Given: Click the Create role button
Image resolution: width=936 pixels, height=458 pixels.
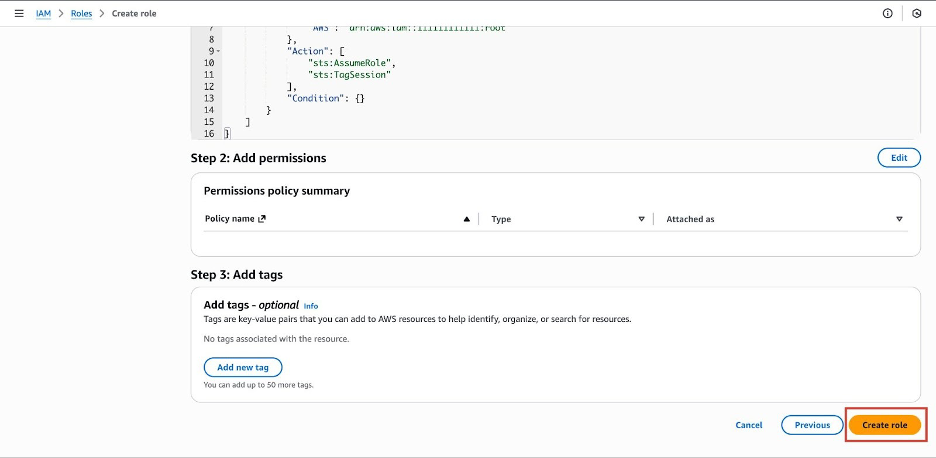Looking at the screenshot, I should click(x=884, y=425).
